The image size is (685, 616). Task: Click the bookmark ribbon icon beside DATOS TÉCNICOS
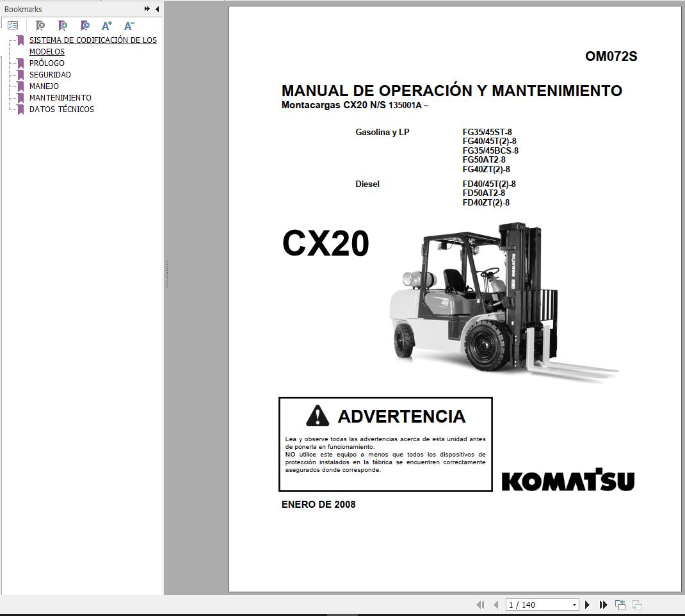click(x=20, y=109)
